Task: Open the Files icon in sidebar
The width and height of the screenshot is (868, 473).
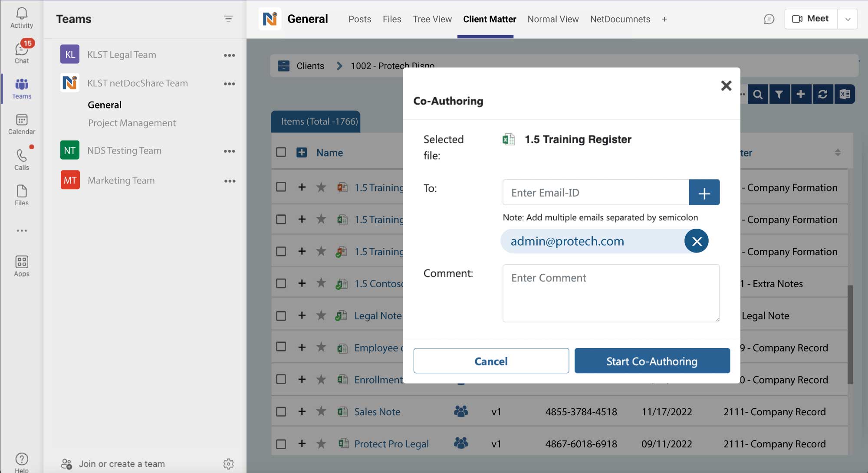Action: click(22, 195)
